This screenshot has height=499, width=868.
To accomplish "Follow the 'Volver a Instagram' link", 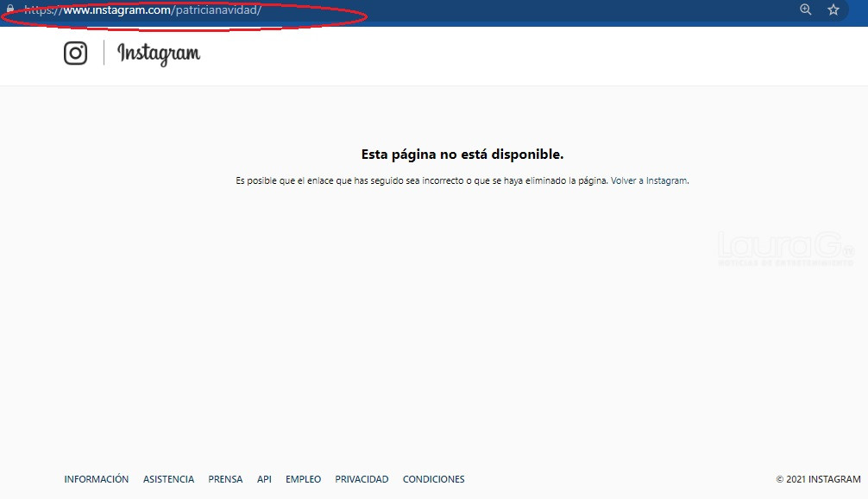I will [649, 181].
